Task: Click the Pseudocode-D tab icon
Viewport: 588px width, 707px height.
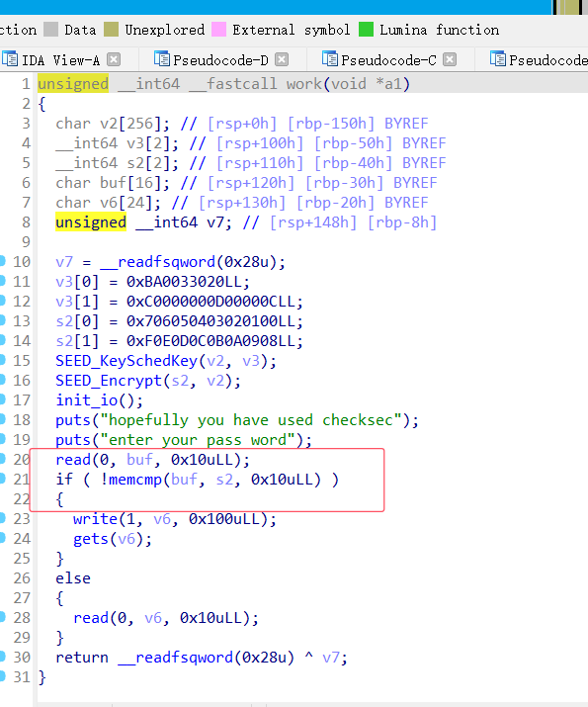Action: pyautogui.click(x=161, y=59)
